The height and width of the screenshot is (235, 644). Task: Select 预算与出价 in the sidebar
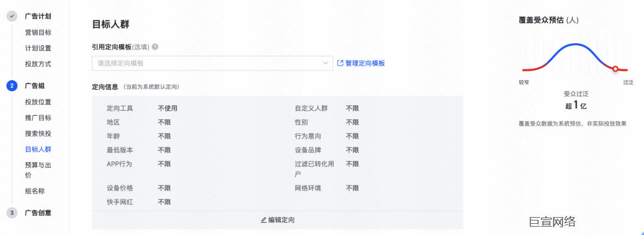click(x=38, y=170)
